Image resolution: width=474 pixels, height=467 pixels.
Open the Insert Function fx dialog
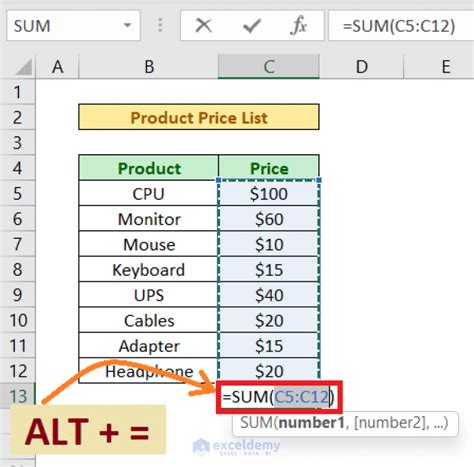click(298, 25)
